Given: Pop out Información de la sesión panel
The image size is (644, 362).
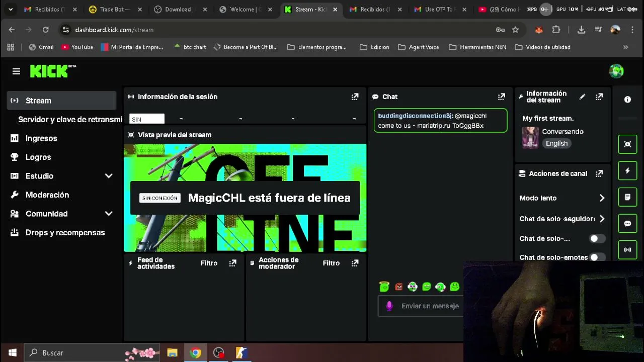Looking at the screenshot, I should (x=355, y=97).
